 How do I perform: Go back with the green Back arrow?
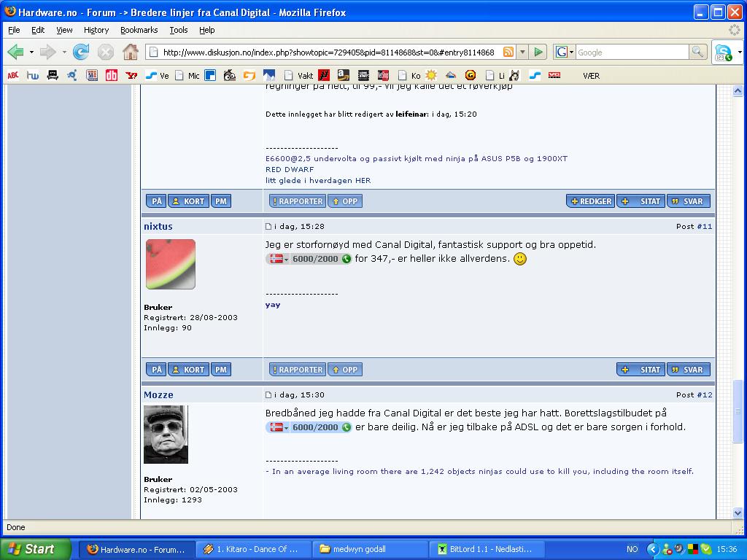pos(15,52)
